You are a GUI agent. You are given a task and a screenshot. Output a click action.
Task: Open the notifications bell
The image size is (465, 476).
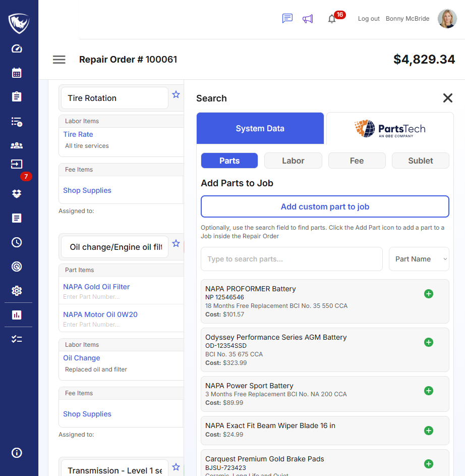pyautogui.click(x=332, y=19)
